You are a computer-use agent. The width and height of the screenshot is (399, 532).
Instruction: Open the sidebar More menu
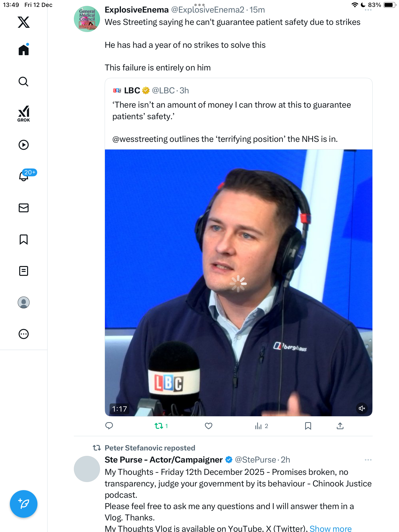24,334
